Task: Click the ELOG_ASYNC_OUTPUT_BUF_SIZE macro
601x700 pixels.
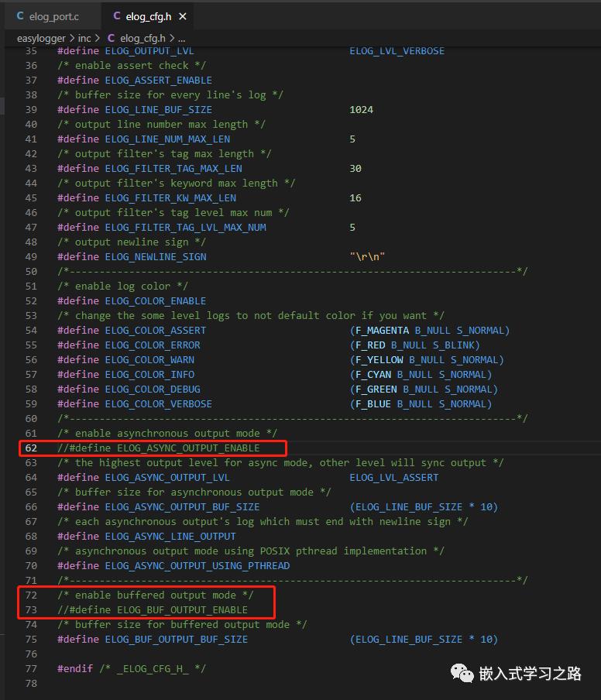Action: point(182,507)
